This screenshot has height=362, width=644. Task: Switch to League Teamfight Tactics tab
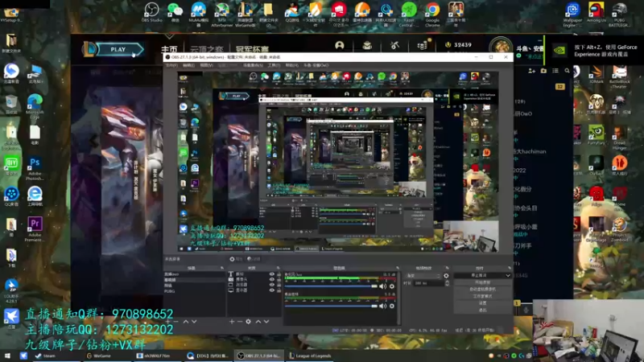[207, 50]
